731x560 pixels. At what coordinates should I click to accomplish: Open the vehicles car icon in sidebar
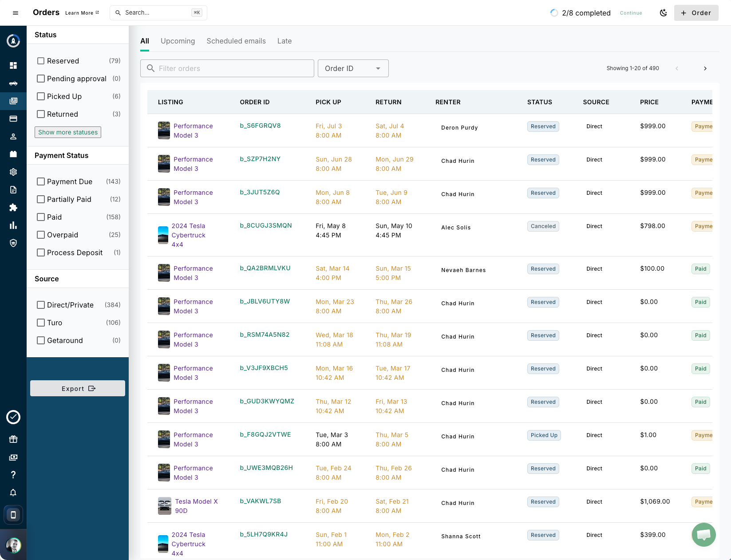[13, 83]
